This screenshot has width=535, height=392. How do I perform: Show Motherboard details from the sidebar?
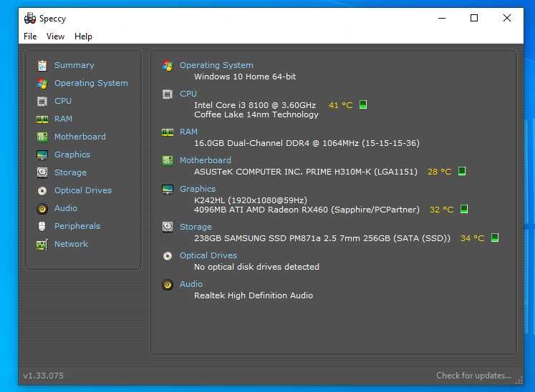coord(79,137)
